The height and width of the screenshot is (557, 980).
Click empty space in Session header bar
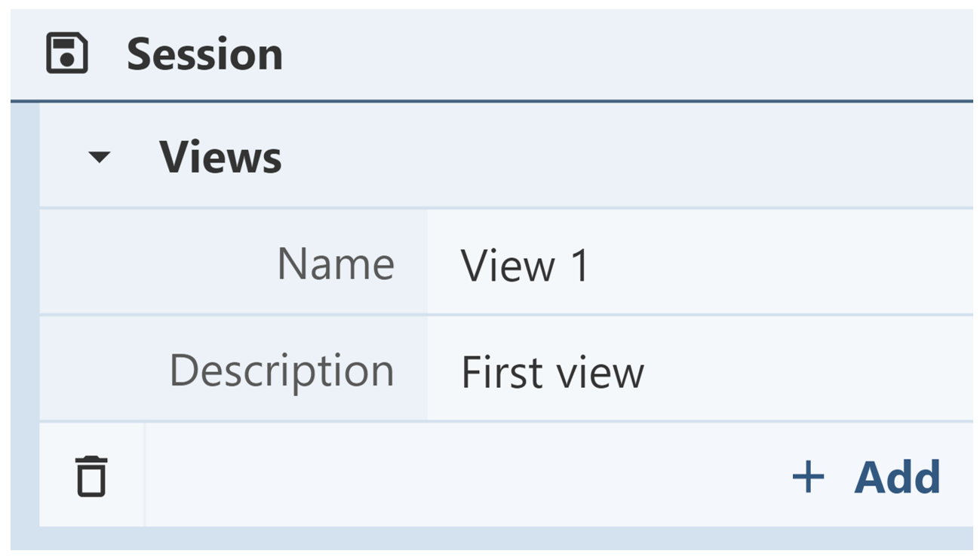click(x=604, y=54)
